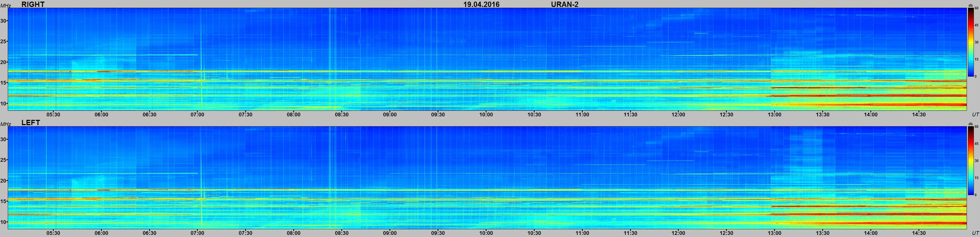The width and height of the screenshot is (980, 237).
Task: Select the 13:00 time marker in RIGHT panel
Action: coord(774,115)
